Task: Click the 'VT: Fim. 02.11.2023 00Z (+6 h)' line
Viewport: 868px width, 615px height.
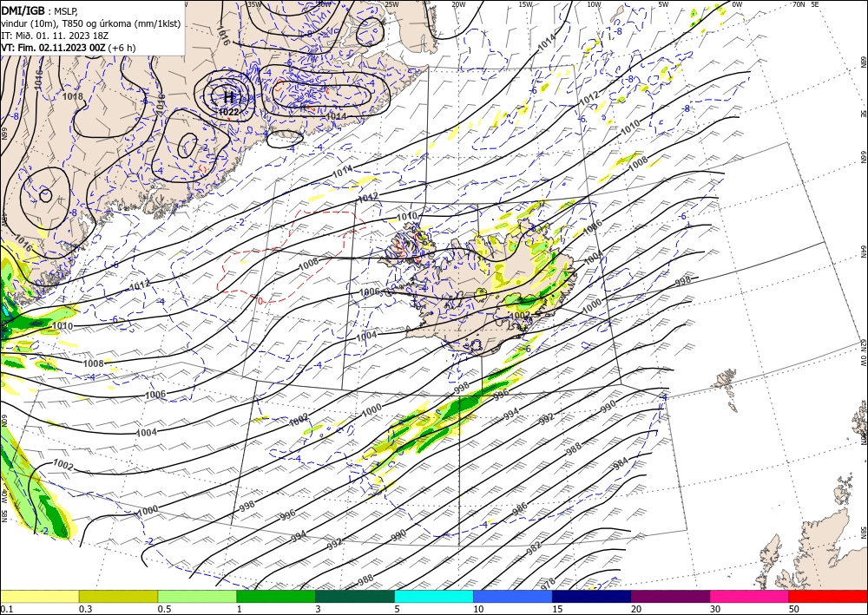Action: [x=68, y=48]
